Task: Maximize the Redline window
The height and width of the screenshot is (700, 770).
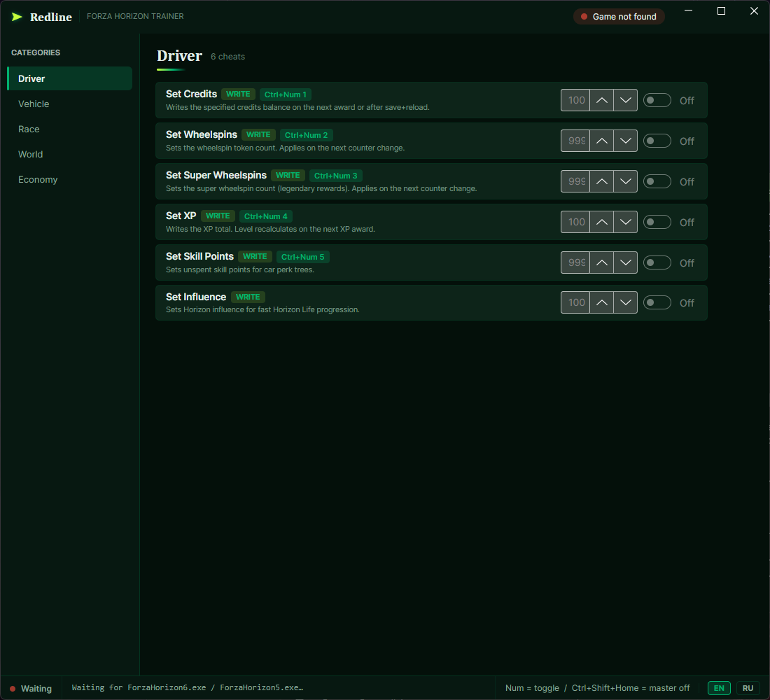Action: [722, 10]
